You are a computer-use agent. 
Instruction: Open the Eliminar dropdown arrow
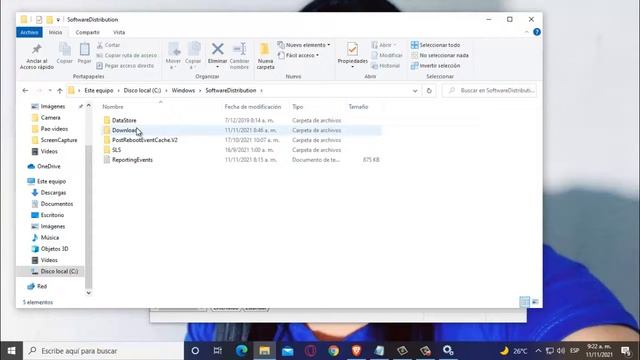pos(218,67)
